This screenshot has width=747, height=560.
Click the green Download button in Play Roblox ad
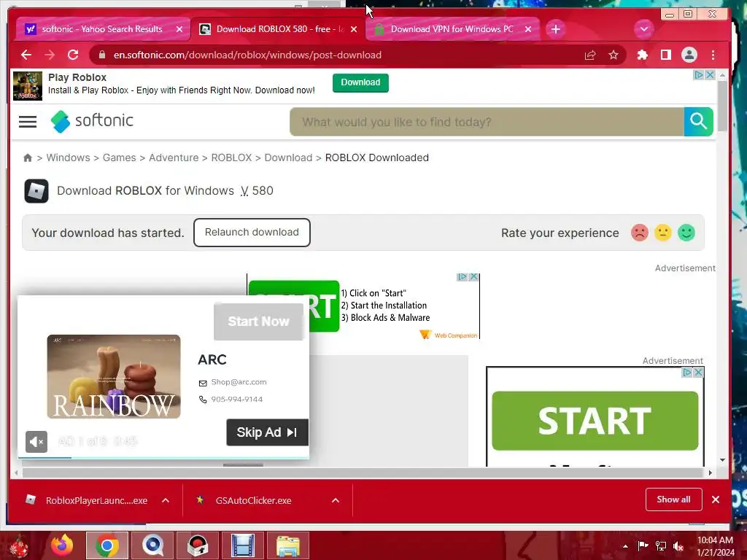coord(360,82)
